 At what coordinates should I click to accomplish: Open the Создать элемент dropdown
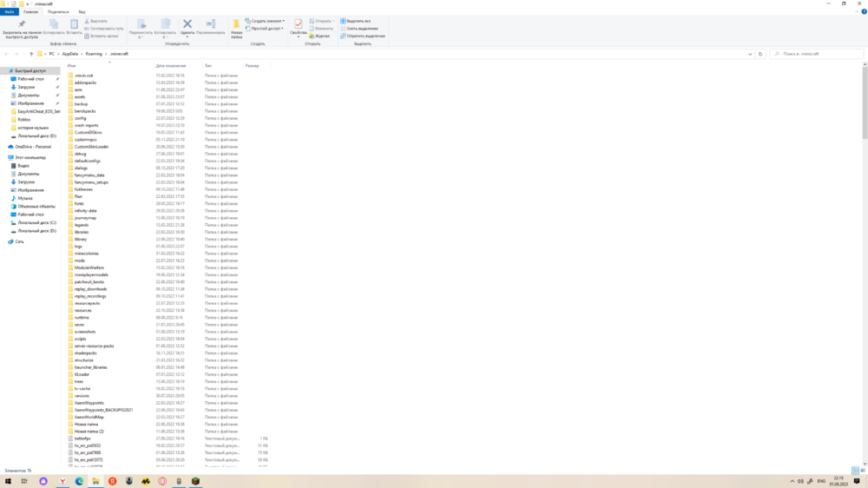point(265,21)
